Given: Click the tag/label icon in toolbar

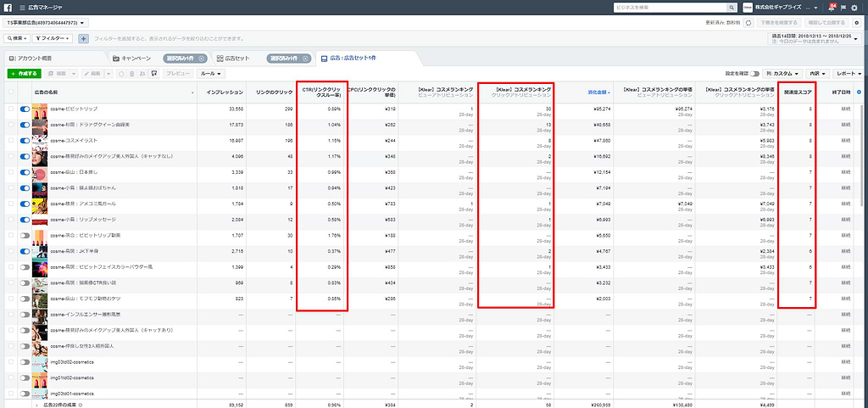Looking at the screenshot, I should (x=154, y=74).
